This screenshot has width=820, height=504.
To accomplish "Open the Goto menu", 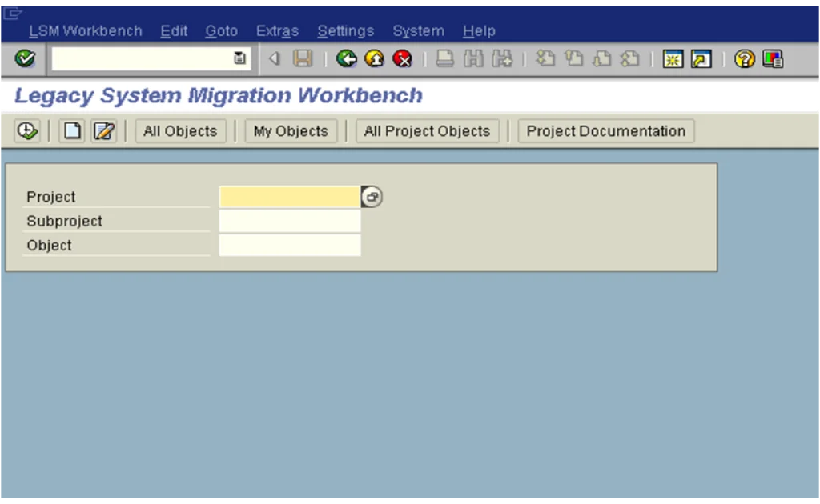I will (221, 31).
